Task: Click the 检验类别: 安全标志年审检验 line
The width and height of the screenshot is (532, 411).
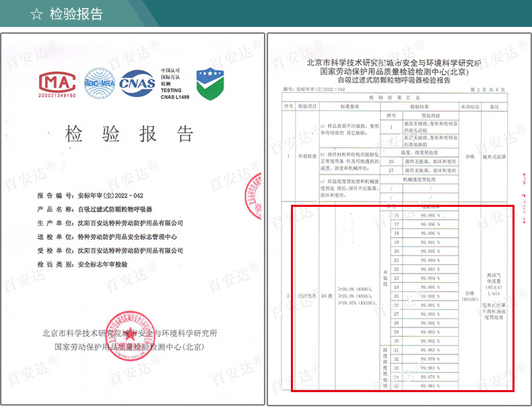Action: click(x=82, y=264)
